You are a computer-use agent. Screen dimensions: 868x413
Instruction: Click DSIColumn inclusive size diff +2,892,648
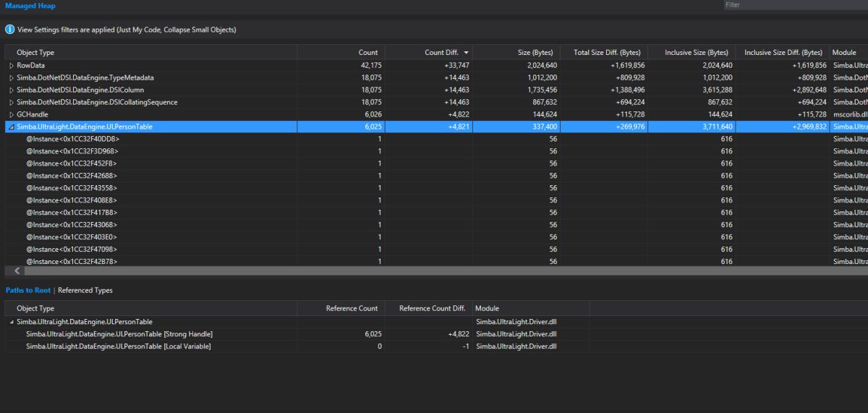809,90
